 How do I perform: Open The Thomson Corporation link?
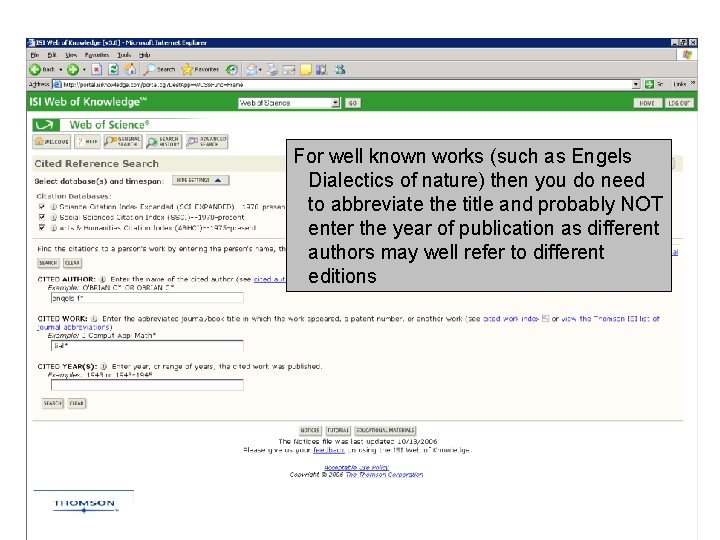pos(384,475)
